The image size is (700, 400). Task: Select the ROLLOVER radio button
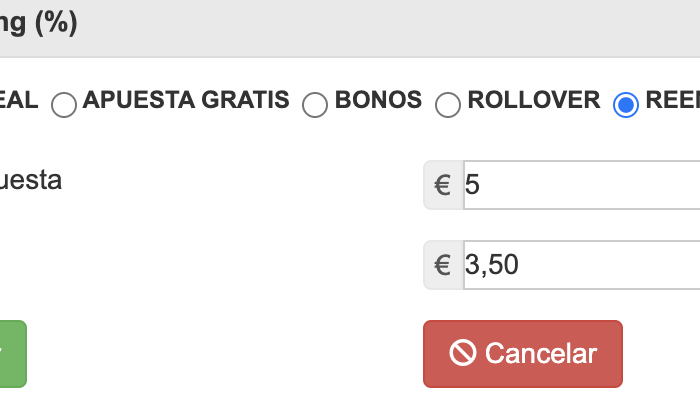pyautogui.click(x=448, y=104)
